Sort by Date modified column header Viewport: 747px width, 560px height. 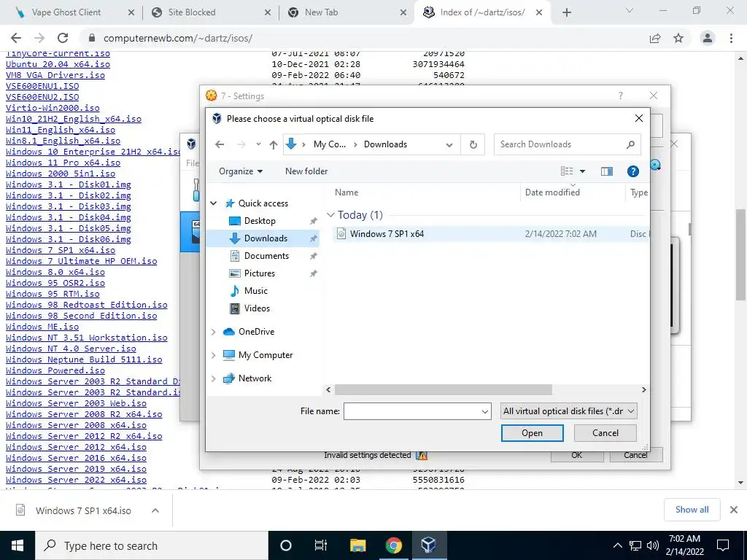[x=552, y=192]
